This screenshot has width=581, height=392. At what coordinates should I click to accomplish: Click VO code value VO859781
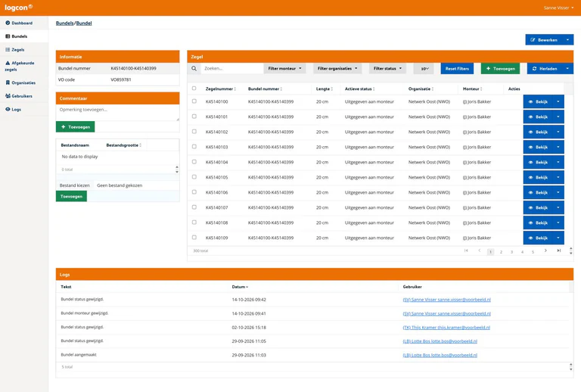pos(121,79)
